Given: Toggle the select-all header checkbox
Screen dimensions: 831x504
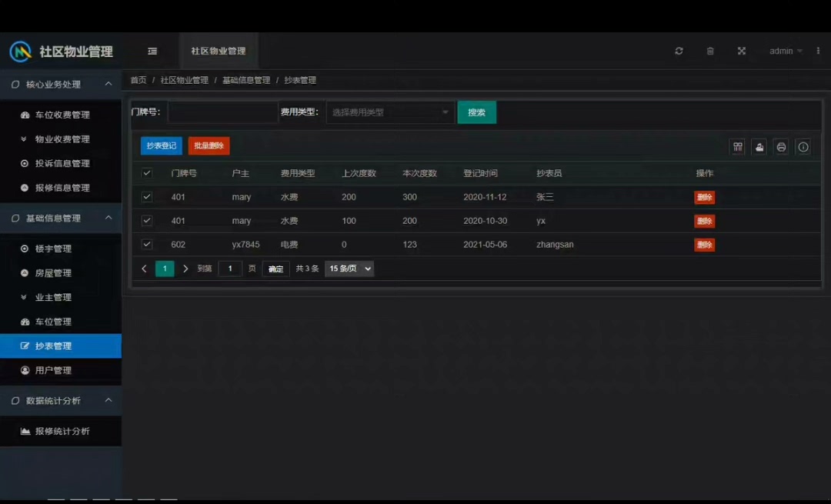Looking at the screenshot, I should point(147,173).
